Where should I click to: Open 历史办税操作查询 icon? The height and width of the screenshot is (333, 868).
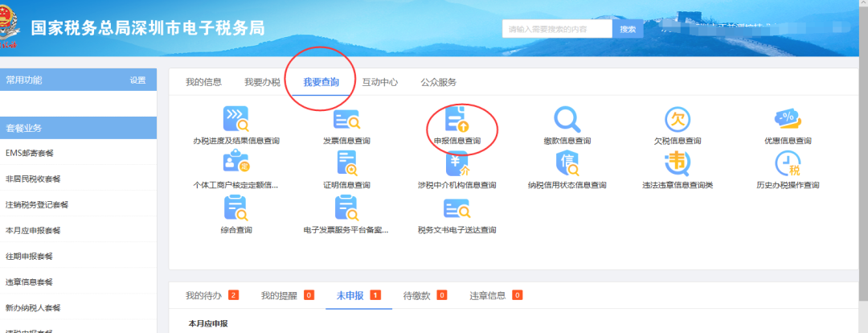tap(788, 163)
